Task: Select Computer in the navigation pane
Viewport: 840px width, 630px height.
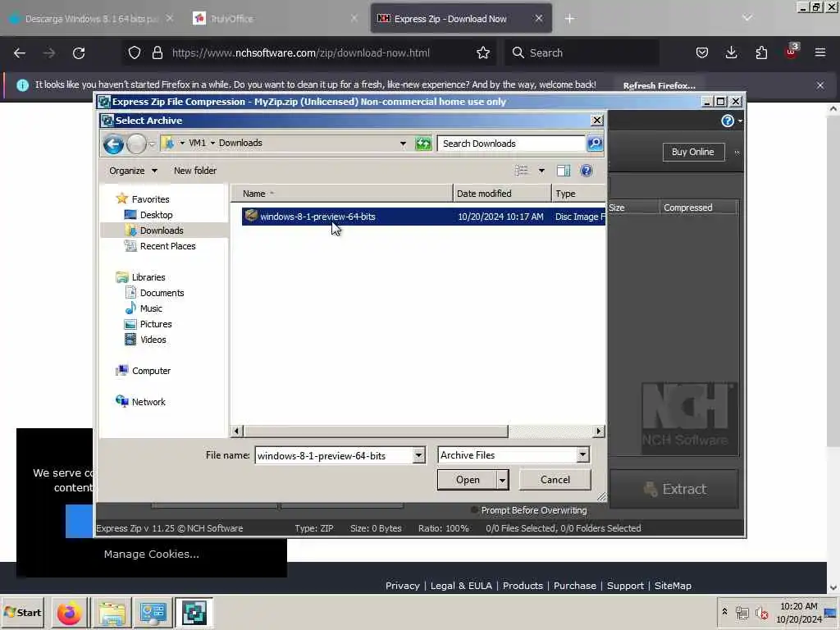Action: click(151, 371)
